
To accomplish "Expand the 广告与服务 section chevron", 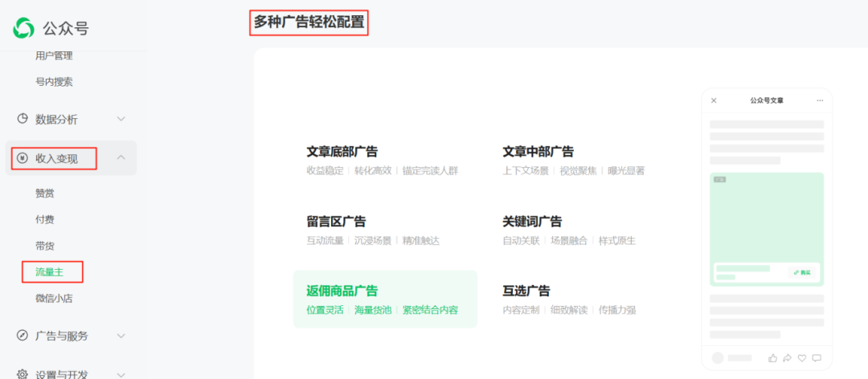I will 121,336.
